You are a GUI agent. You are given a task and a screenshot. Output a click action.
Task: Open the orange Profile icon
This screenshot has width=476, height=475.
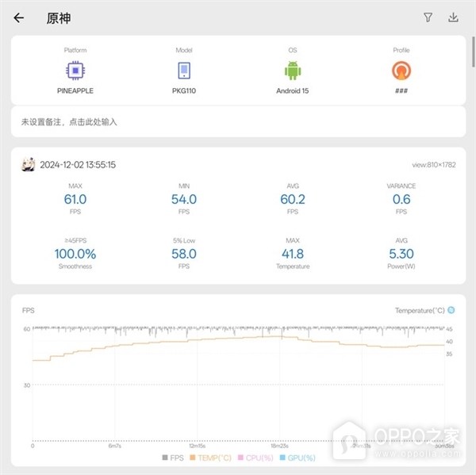click(401, 71)
